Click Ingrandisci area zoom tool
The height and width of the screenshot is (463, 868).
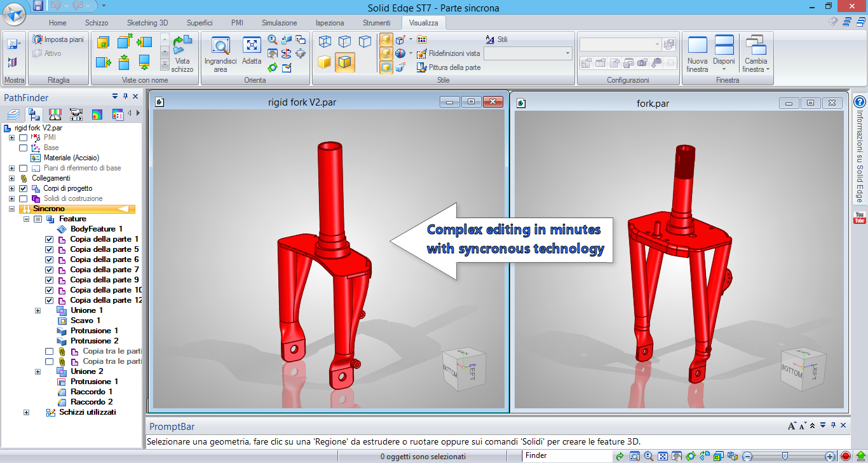coord(220,55)
